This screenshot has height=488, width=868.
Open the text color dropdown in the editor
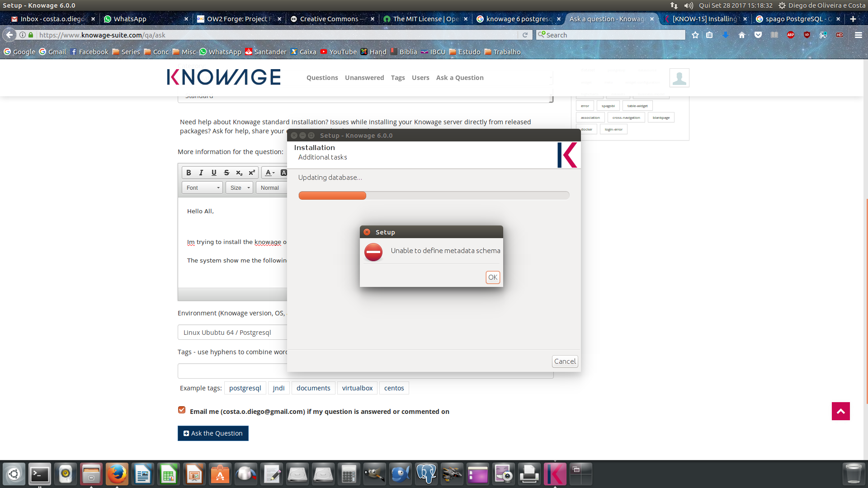click(x=269, y=173)
